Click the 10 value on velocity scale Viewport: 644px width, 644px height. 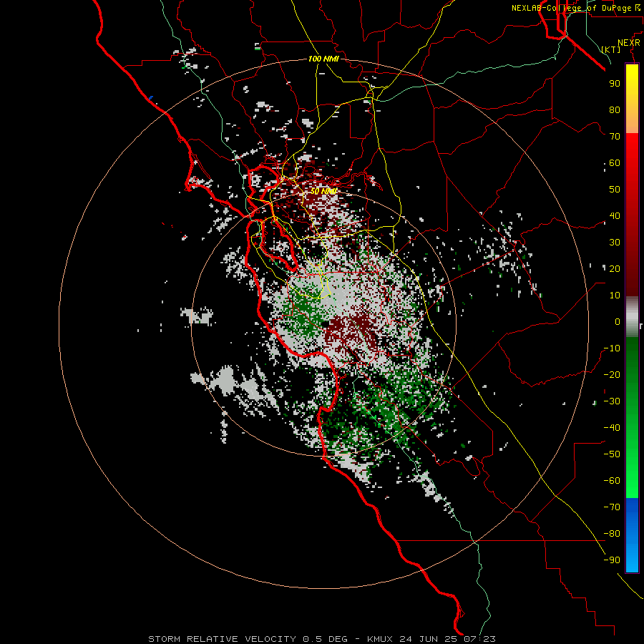tap(615, 296)
